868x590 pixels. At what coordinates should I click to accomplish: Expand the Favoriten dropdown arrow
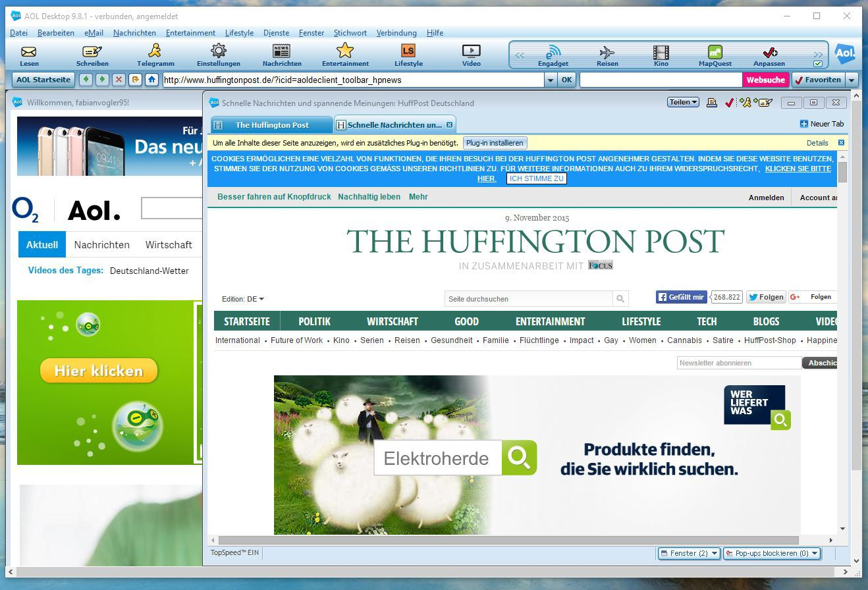tap(852, 80)
